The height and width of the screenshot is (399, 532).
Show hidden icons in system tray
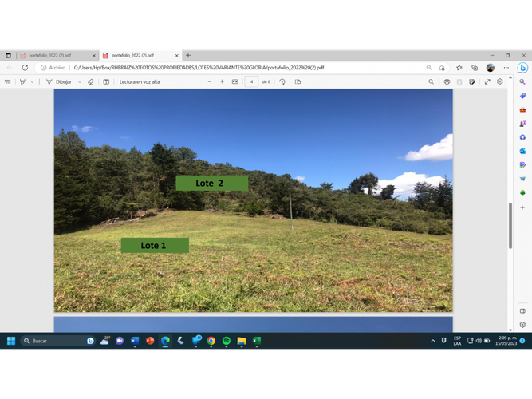click(x=433, y=341)
